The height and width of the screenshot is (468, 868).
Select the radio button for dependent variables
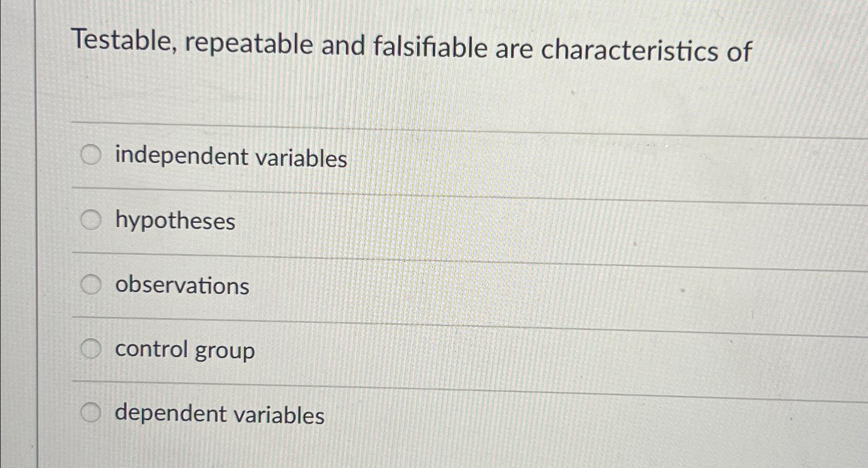[92, 413]
